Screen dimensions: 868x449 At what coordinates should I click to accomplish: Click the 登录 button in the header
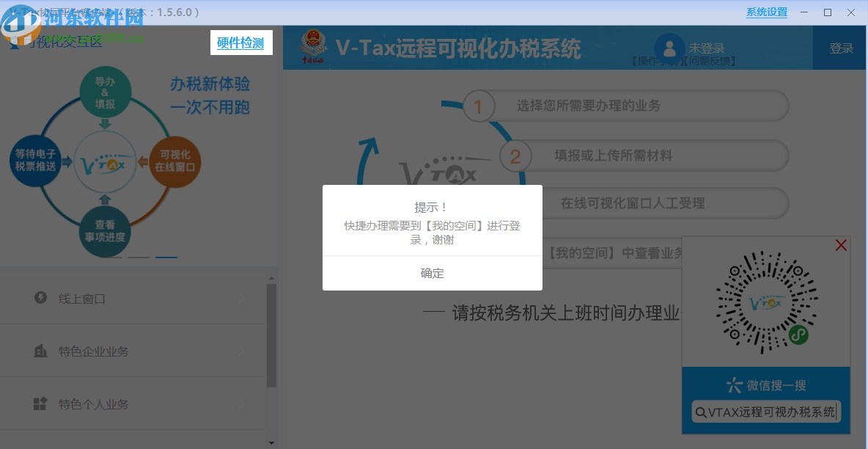[x=840, y=47]
